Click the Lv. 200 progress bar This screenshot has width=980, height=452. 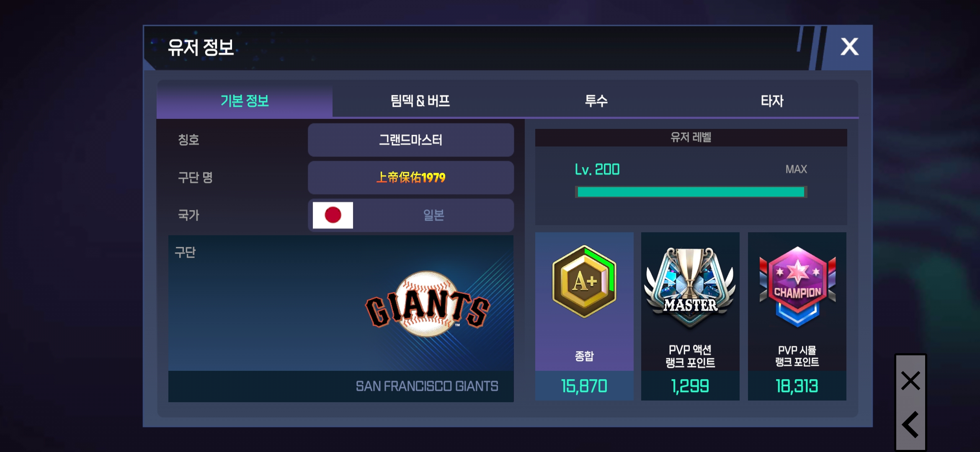pos(691,192)
